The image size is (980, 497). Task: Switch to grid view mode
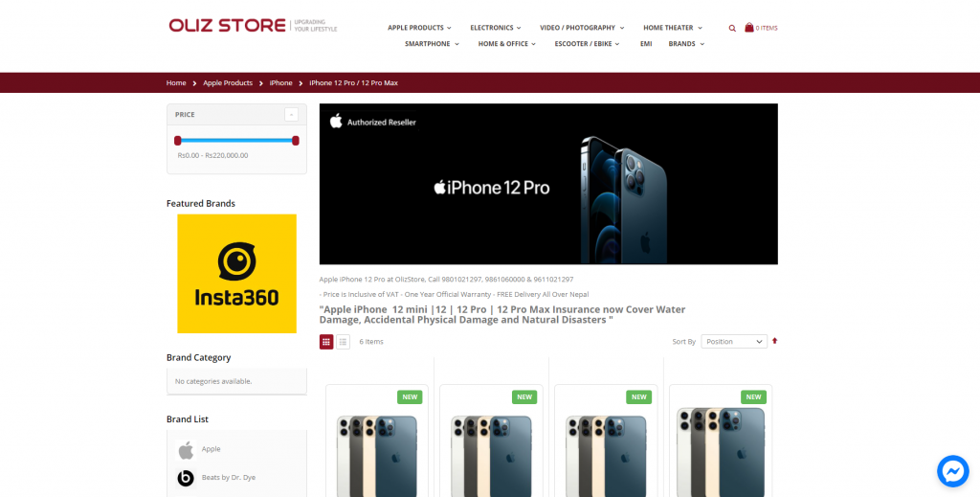(326, 342)
